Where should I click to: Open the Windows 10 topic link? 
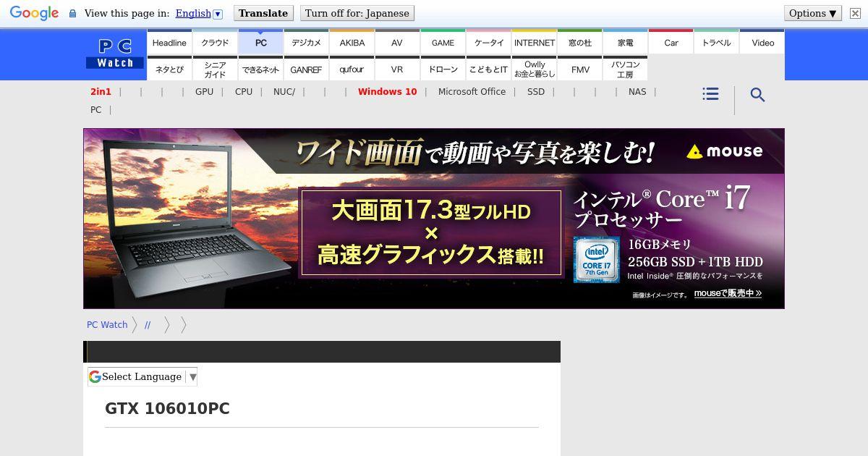(x=388, y=92)
